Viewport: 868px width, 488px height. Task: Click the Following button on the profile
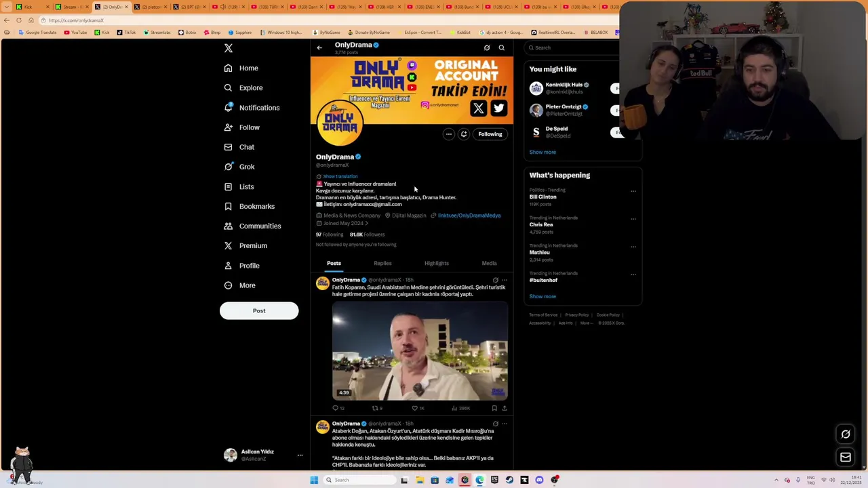pyautogui.click(x=490, y=134)
